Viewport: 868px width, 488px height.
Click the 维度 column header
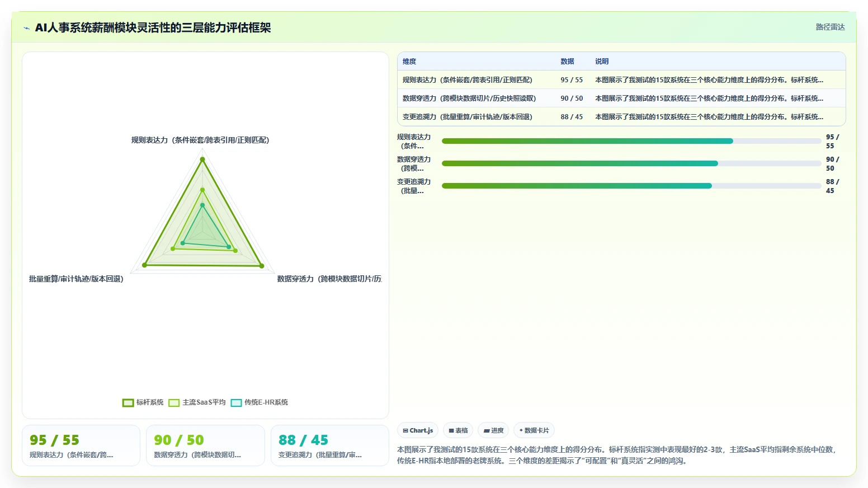point(409,62)
